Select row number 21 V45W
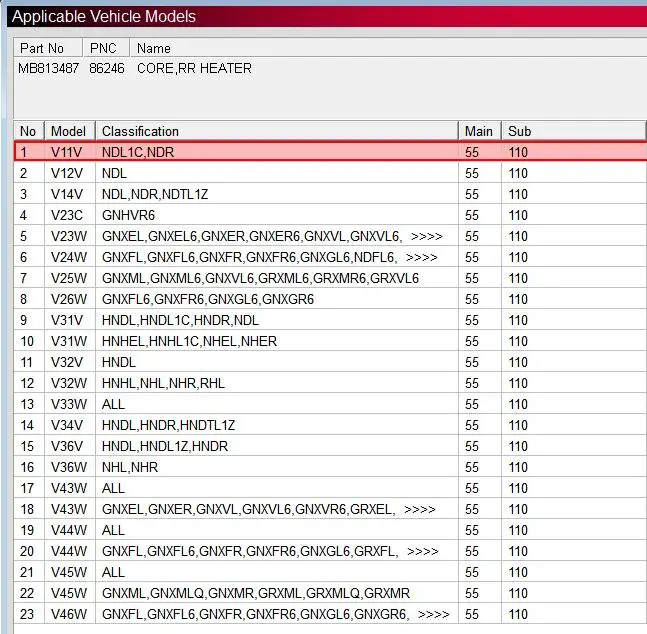This screenshot has width=647, height=634. (330, 572)
